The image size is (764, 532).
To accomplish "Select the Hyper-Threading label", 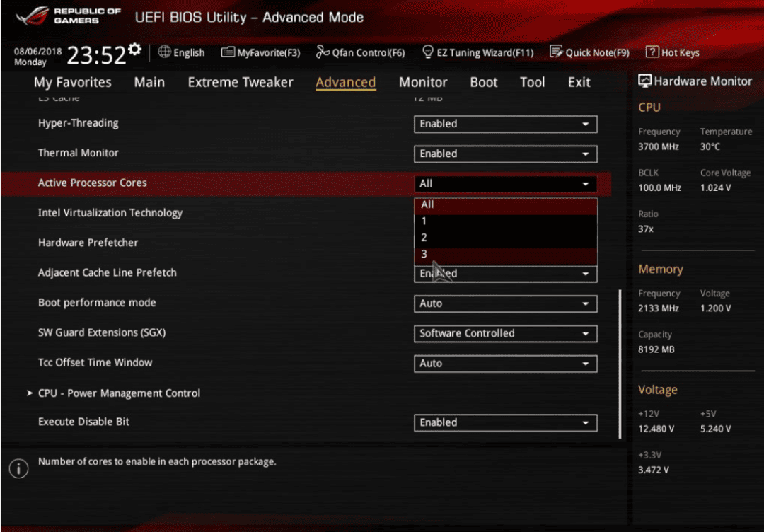I will coord(79,123).
